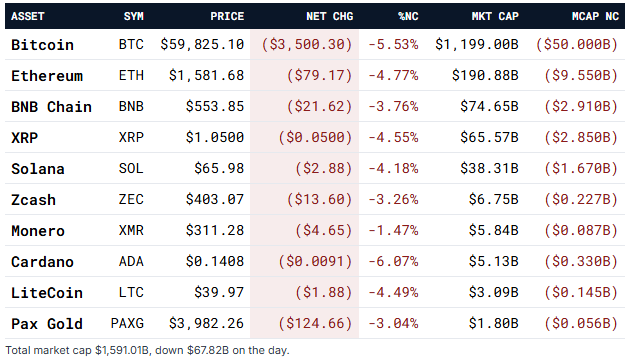Click LiteCoin MCAP change ($0.145B)
The image size is (629, 360).
pos(581,292)
